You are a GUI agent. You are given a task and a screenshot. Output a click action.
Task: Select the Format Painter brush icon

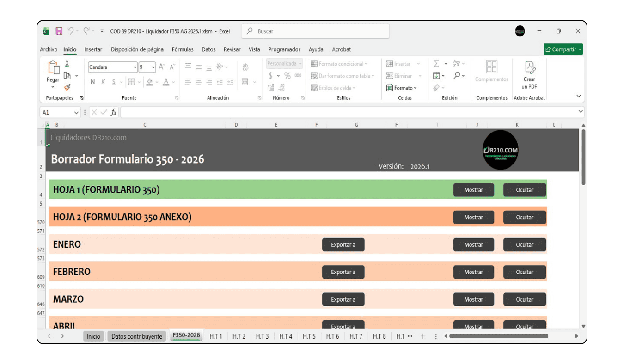click(x=67, y=87)
